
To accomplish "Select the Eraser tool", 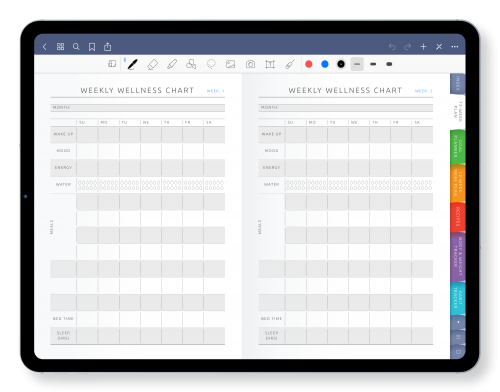I will pos(152,64).
